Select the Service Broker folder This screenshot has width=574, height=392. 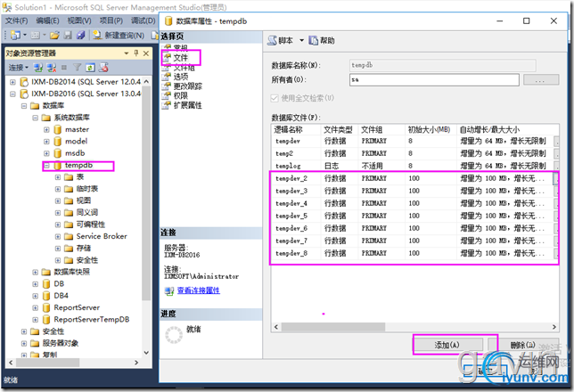point(102,236)
